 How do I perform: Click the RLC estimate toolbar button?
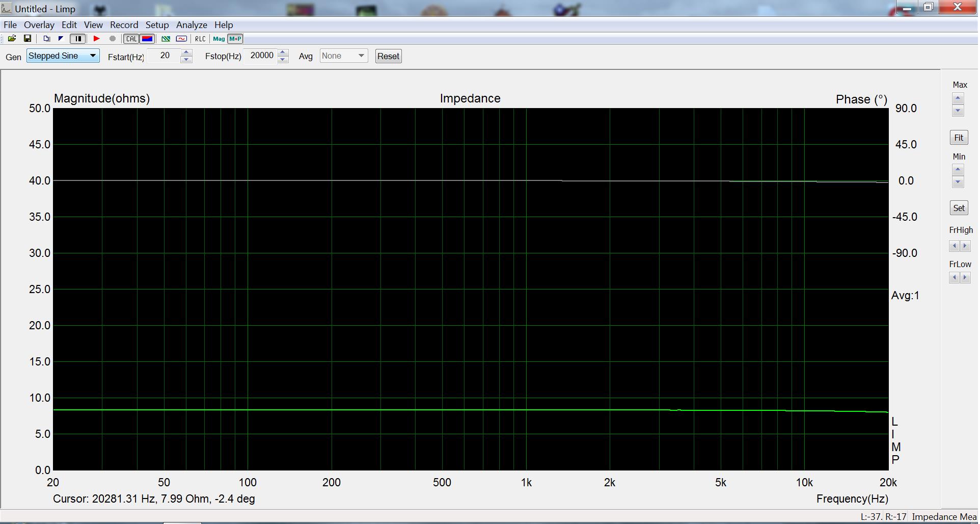(200, 39)
